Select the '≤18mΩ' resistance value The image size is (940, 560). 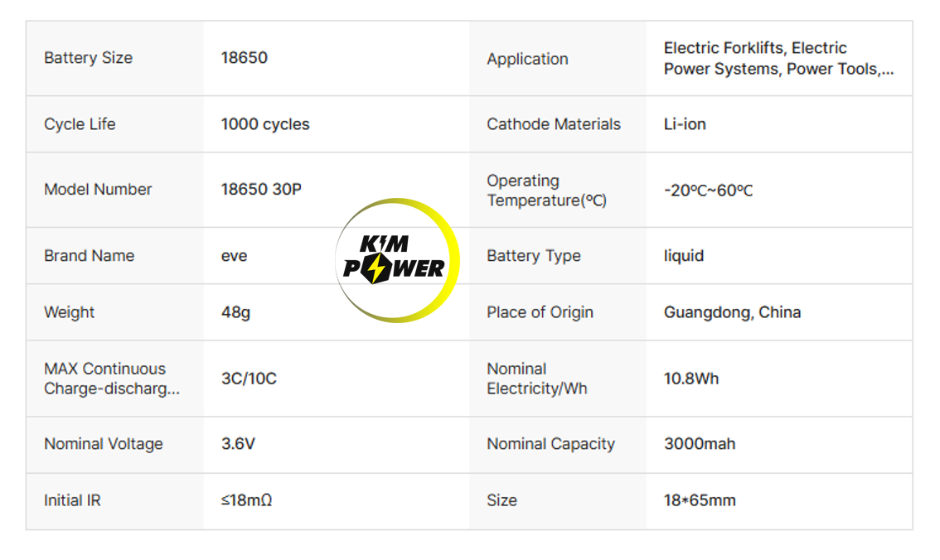246,500
